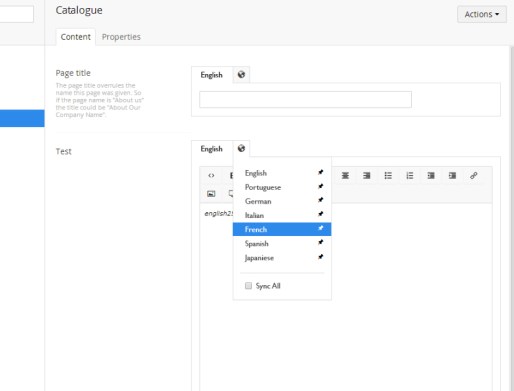The image size is (514, 391).
Task: Choose English from the language menu
Action: 256,173
